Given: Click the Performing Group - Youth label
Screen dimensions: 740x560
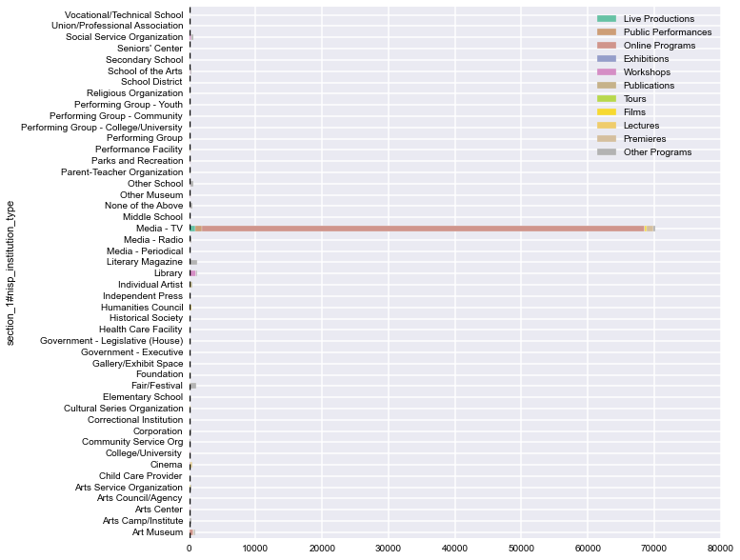Looking at the screenshot, I should click(x=129, y=104).
